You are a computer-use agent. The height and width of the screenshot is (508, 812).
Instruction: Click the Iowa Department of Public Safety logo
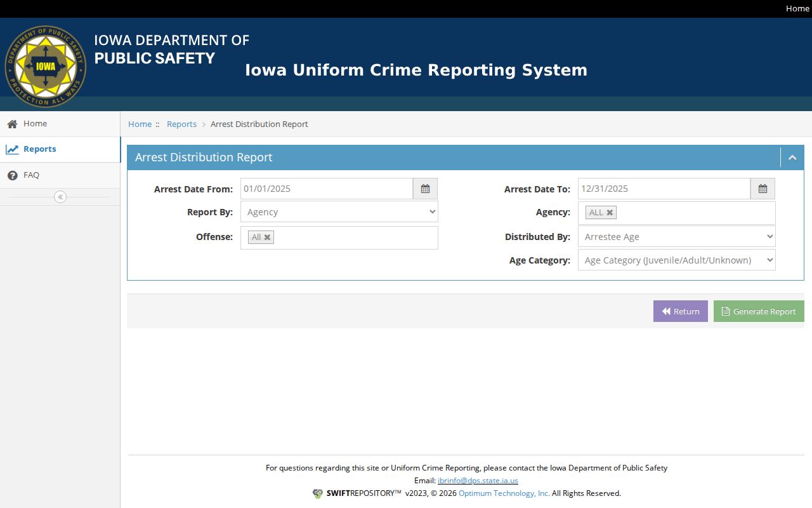tap(46, 66)
